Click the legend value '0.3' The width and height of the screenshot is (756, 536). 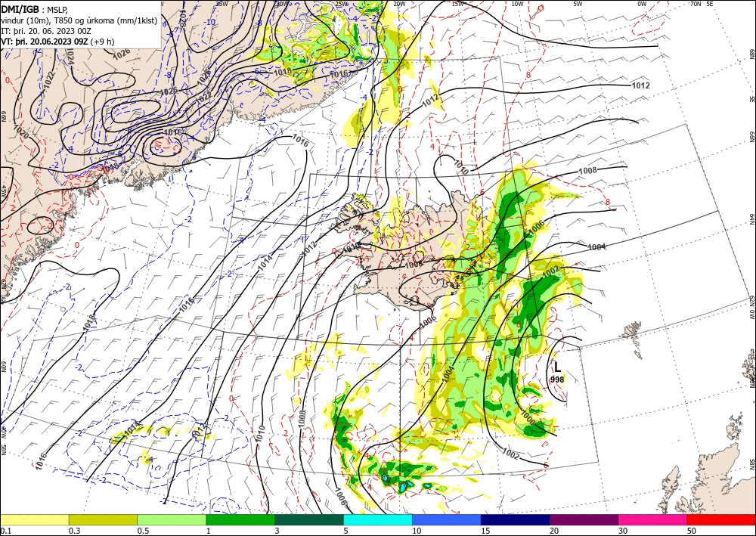tap(74, 531)
